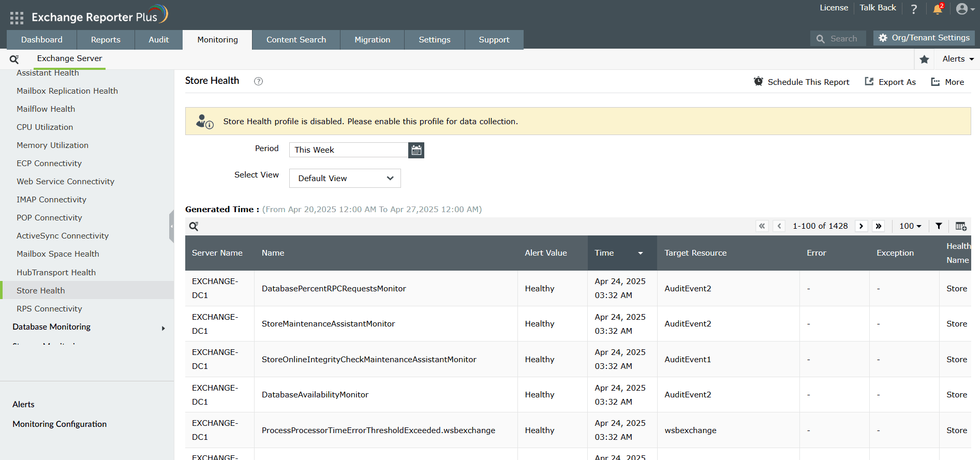980x460 pixels.
Task: Open the rows-per-page 100 dropdown
Action: [x=910, y=226]
